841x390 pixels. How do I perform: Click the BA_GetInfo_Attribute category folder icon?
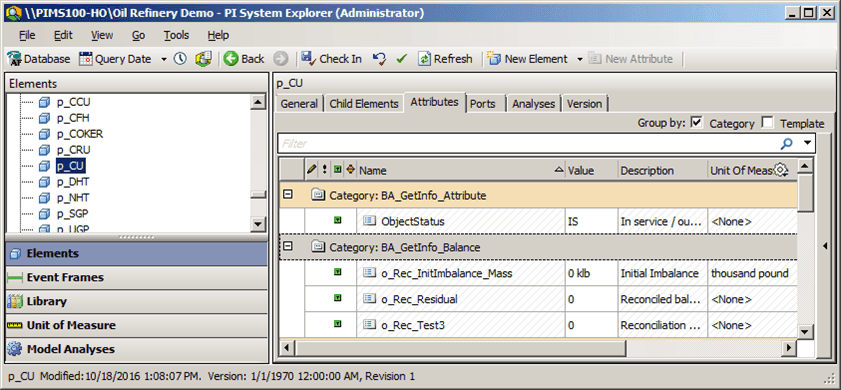click(x=318, y=196)
